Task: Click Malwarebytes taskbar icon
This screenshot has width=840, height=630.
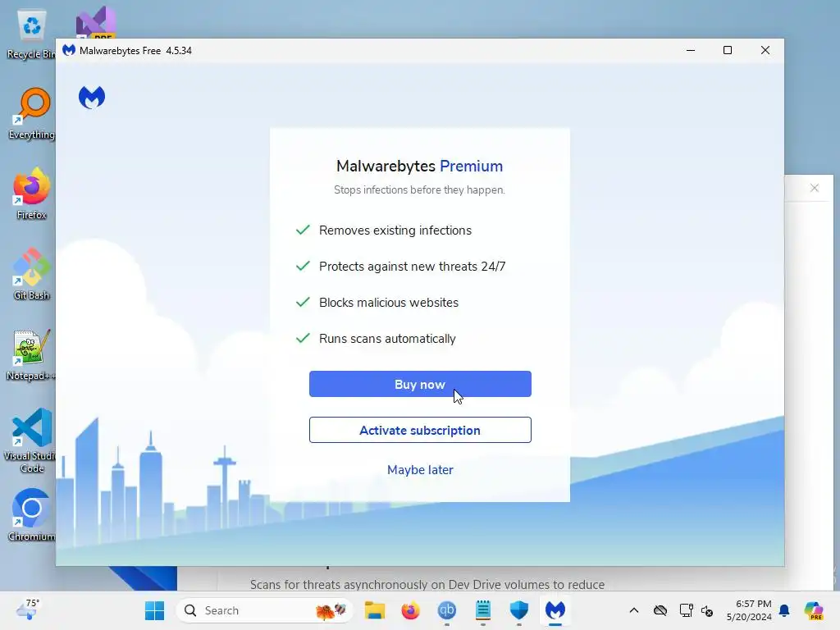Action: [555, 610]
